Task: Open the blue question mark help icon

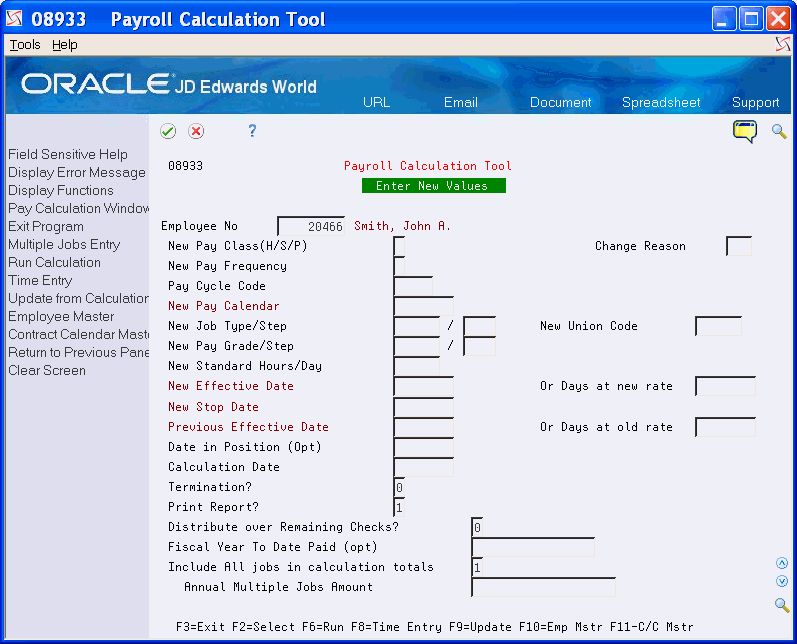Action: (x=252, y=131)
